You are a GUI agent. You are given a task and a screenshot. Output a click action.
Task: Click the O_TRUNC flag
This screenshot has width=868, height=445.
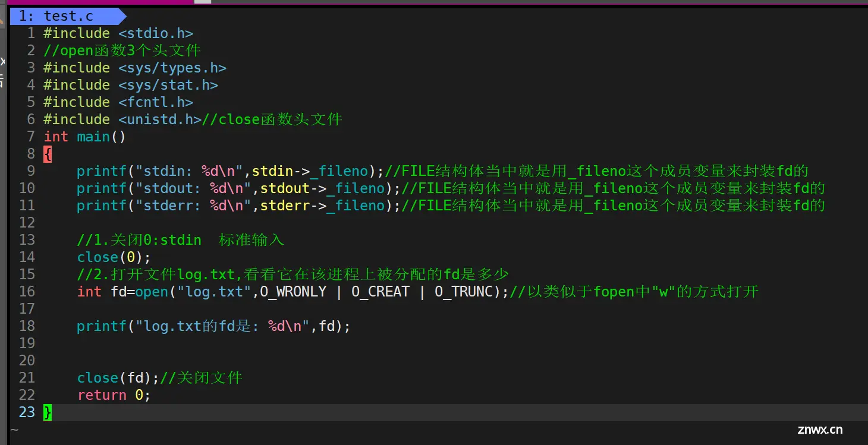pos(464,292)
